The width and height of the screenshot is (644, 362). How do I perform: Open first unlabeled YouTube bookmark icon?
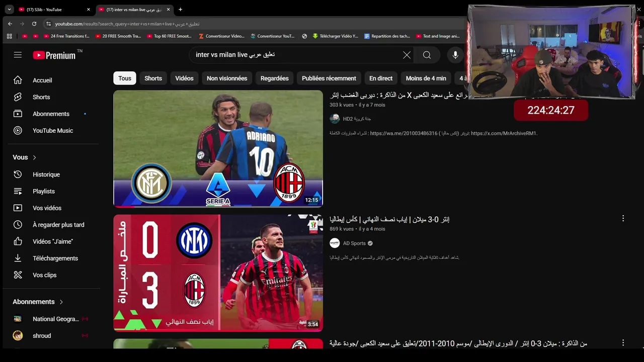[x=25, y=36]
